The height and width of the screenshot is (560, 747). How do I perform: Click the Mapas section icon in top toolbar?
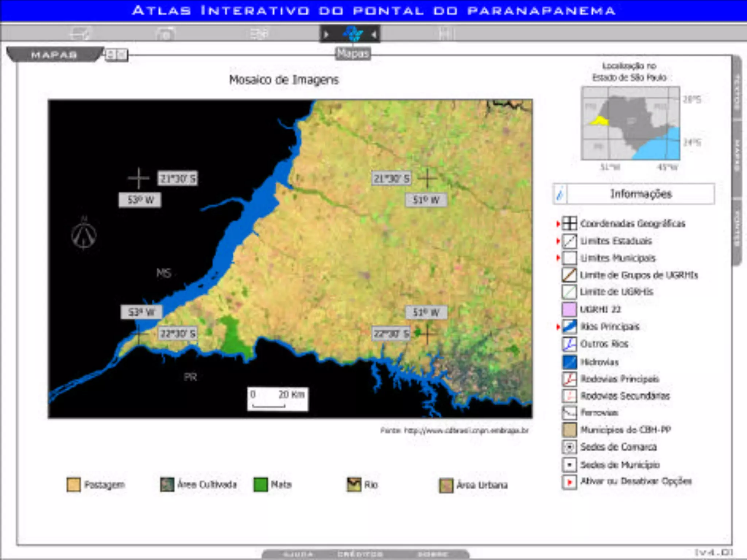click(352, 34)
